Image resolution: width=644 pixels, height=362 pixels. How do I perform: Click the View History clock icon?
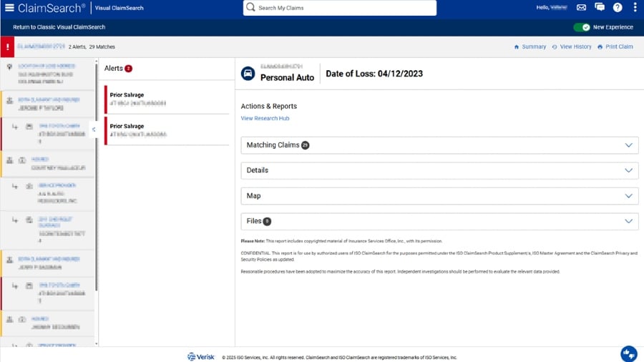pyautogui.click(x=555, y=47)
